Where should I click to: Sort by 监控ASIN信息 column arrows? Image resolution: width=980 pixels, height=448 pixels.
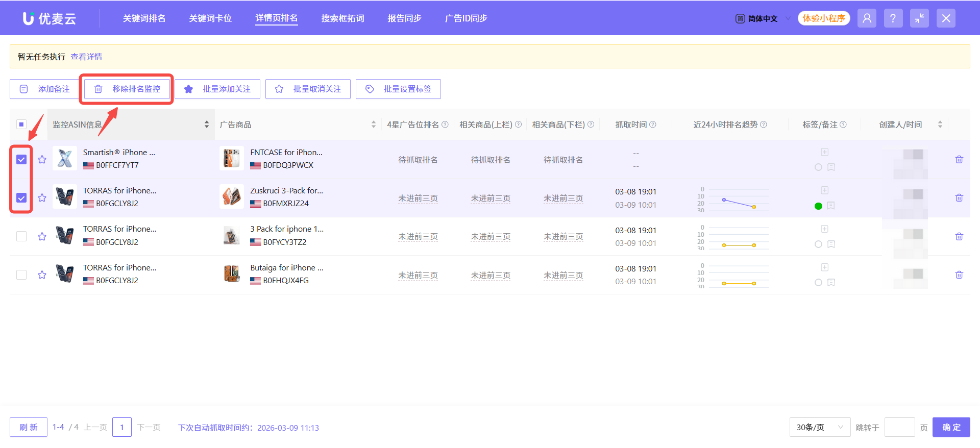click(206, 125)
